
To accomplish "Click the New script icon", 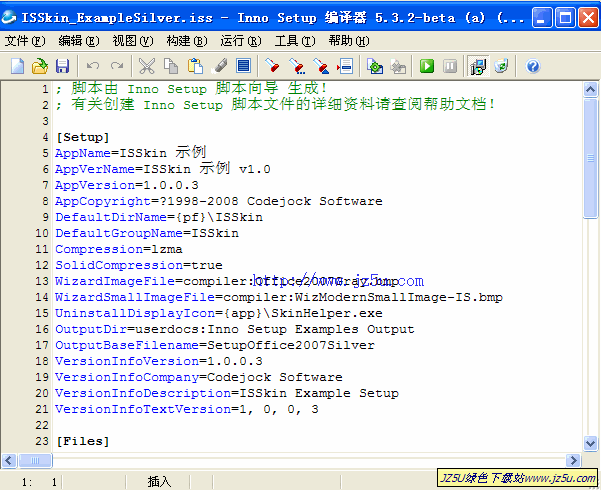I will click(17, 66).
